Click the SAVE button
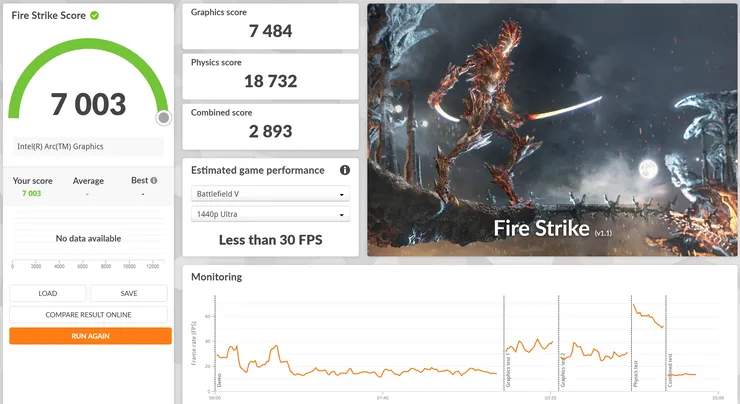This screenshot has width=740, height=404. point(129,294)
